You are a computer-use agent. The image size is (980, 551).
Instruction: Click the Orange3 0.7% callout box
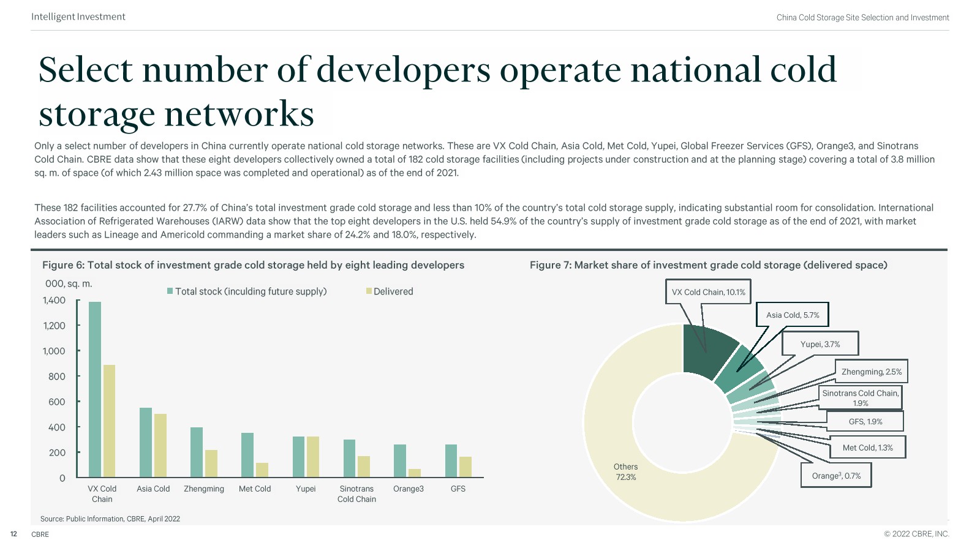(836, 476)
